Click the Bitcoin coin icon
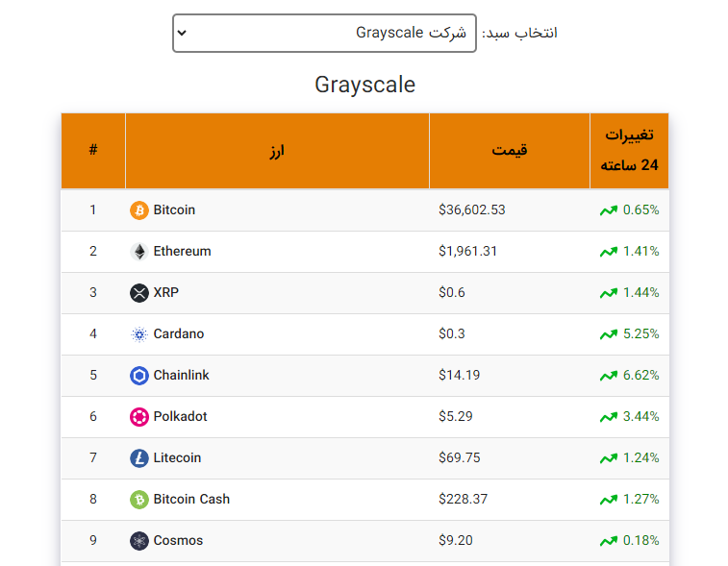728x566 pixels. pyautogui.click(x=138, y=210)
